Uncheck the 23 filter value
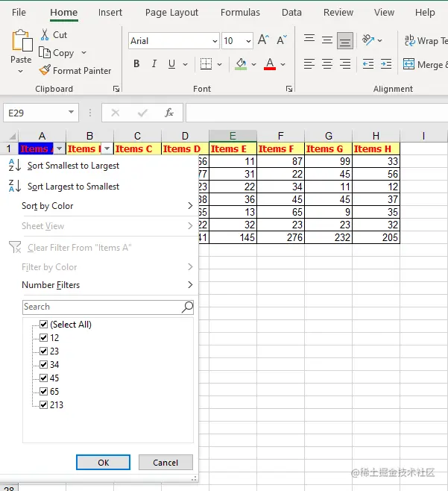This screenshot has height=491, width=448. tap(43, 351)
